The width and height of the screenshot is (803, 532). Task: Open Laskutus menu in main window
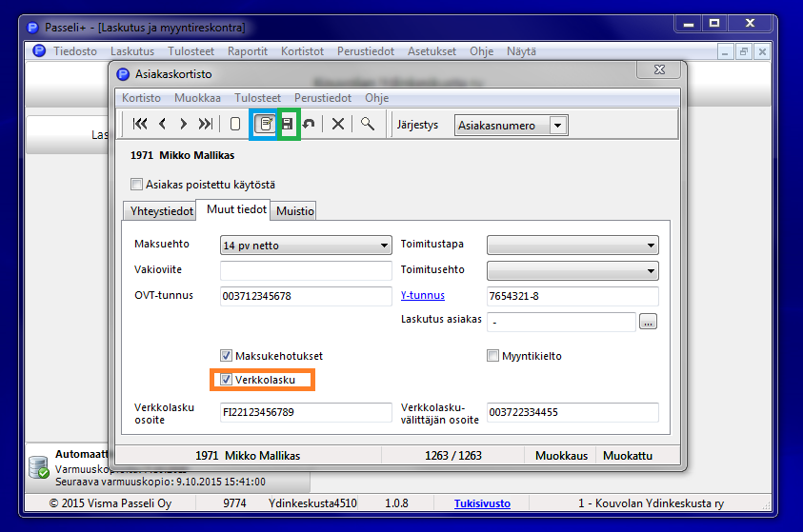coord(132,51)
